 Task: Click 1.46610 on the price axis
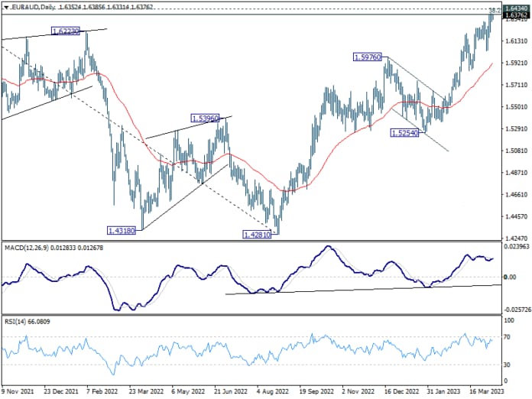(x=517, y=194)
